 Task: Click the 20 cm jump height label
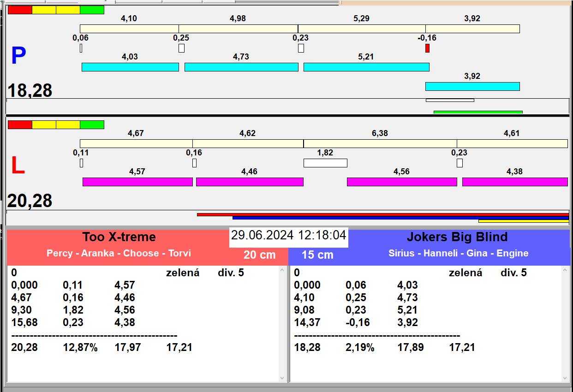click(x=259, y=255)
